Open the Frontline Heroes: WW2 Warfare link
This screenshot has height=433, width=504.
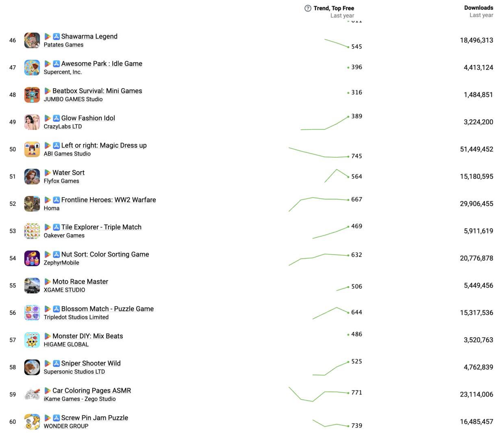pyautogui.click(x=109, y=200)
